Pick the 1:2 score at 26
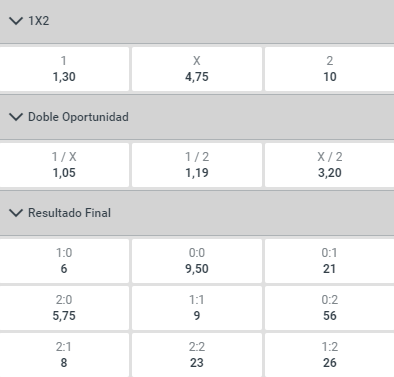 click(x=329, y=355)
